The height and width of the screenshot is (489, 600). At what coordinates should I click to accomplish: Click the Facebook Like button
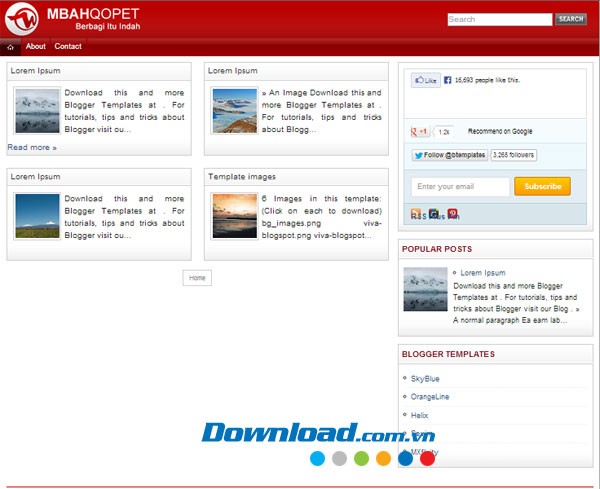pyautogui.click(x=425, y=80)
